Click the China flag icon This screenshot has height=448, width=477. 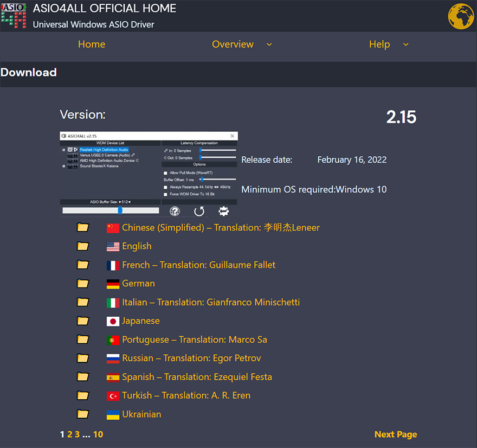click(x=113, y=228)
